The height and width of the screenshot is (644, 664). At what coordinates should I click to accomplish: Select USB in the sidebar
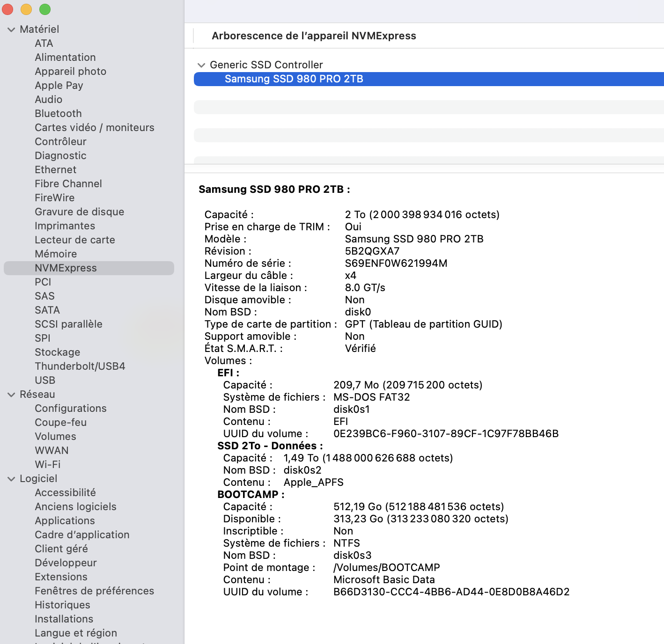(45, 380)
